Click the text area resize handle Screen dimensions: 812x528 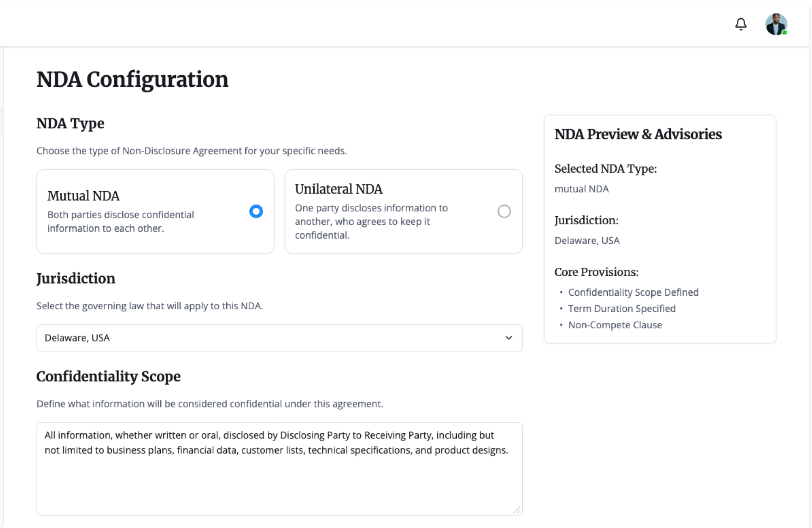pyautogui.click(x=516, y=510)
